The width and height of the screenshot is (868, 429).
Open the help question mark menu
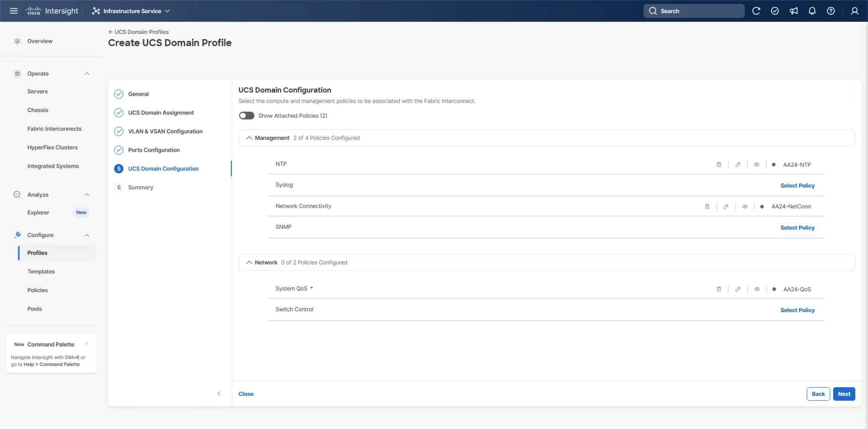[x=831, y=11]
